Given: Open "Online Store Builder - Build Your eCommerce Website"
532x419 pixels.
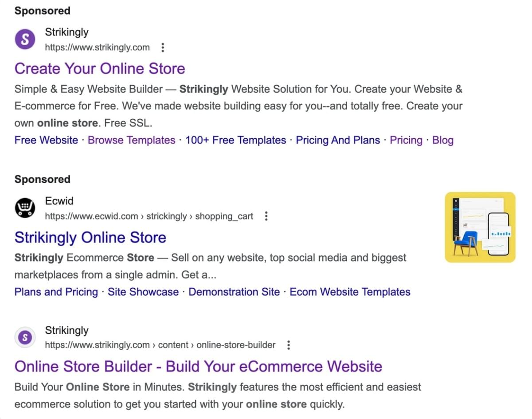Looking at the screenshot, I should (198, 367).
